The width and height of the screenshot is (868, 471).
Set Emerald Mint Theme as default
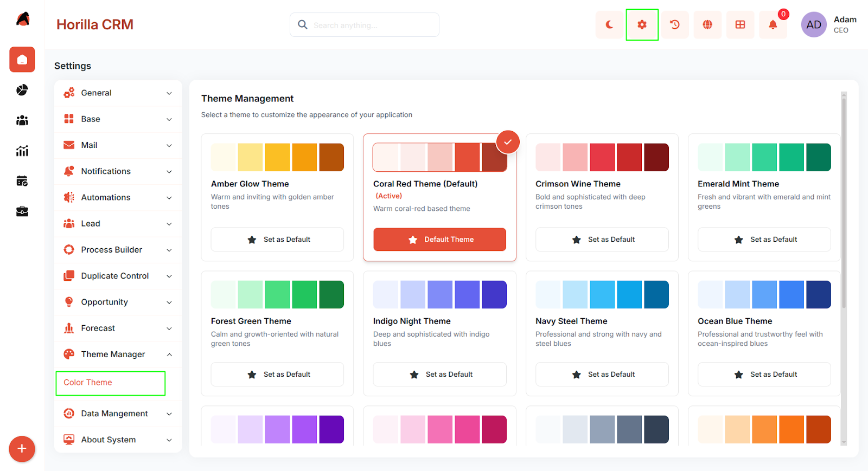pyautogui.click(x=764, y=240)
